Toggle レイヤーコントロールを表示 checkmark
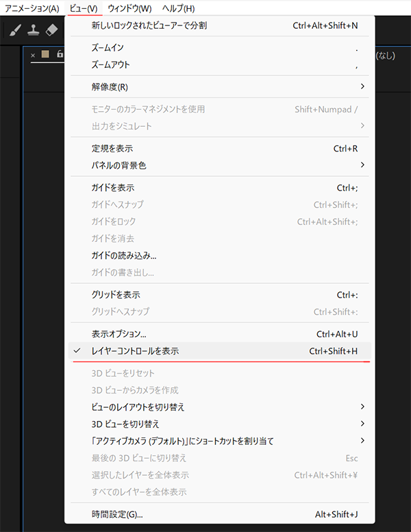 click(x=135, y=351)
